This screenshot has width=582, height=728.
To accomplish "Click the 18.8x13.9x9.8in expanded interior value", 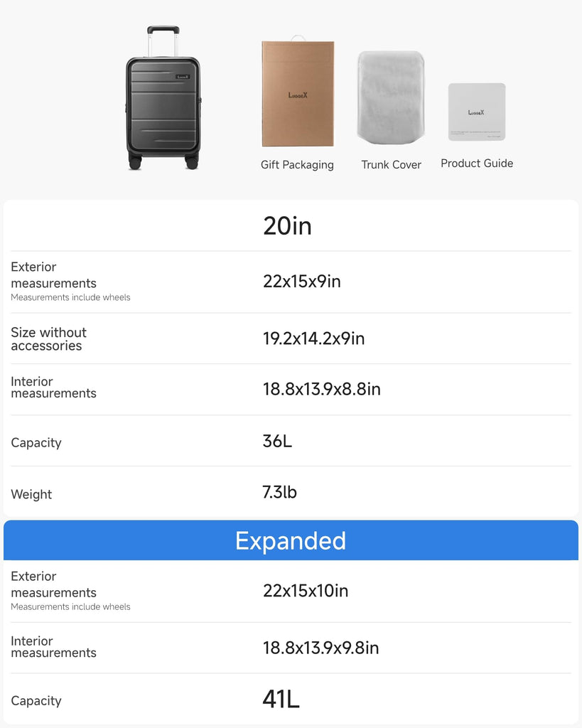I will (320, 648).
